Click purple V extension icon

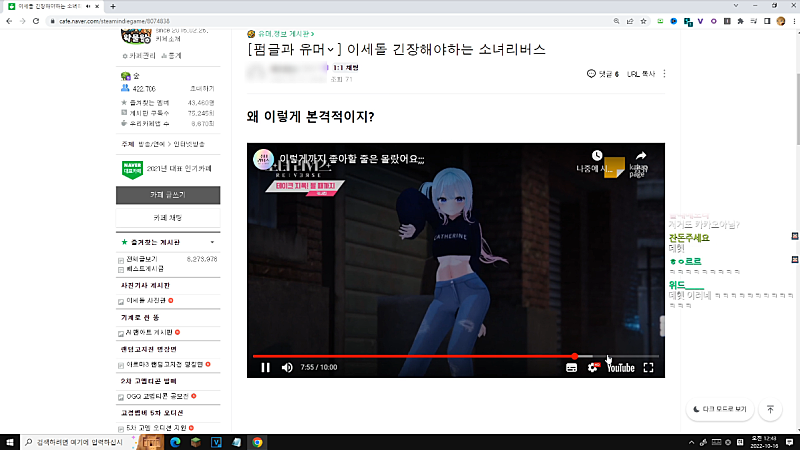[701, 21]
